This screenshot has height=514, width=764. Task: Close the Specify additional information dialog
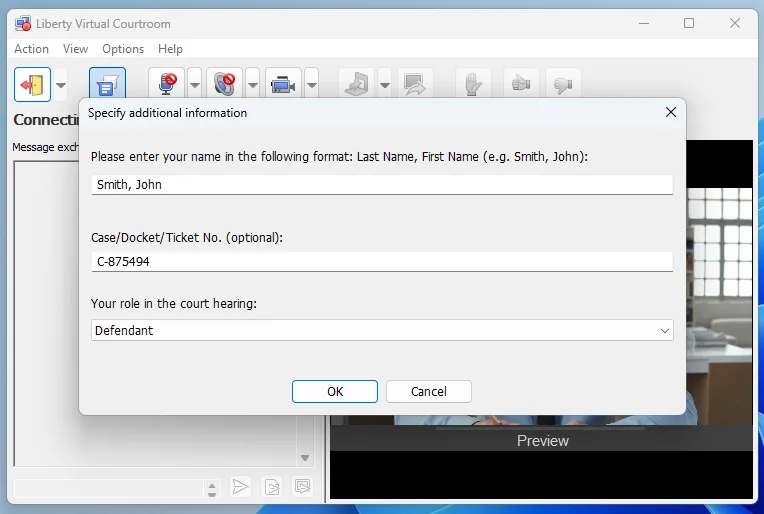tap(670, 113)
